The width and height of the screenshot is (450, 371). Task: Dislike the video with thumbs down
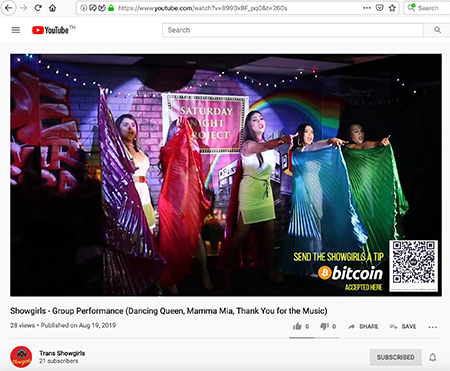click(x=324, y=326)
